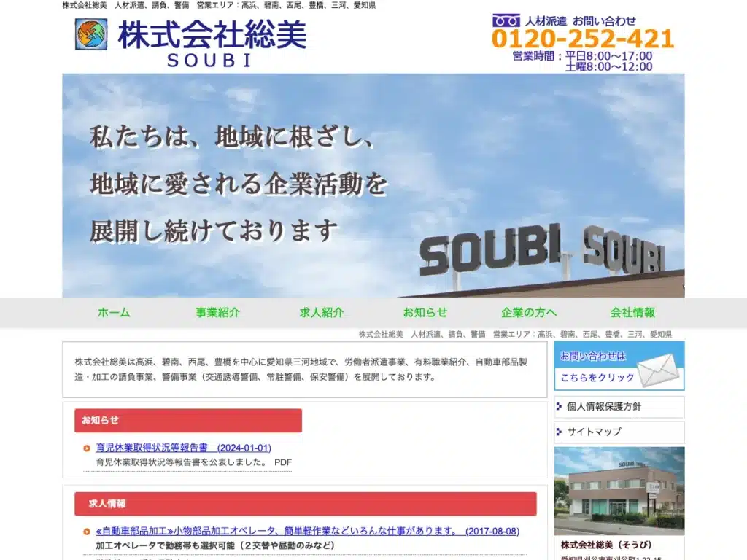Image resolution: width=747 pixels, height=560 pixels.
Task: Click the free-dial phone icon
Action: tap(506, 20)
